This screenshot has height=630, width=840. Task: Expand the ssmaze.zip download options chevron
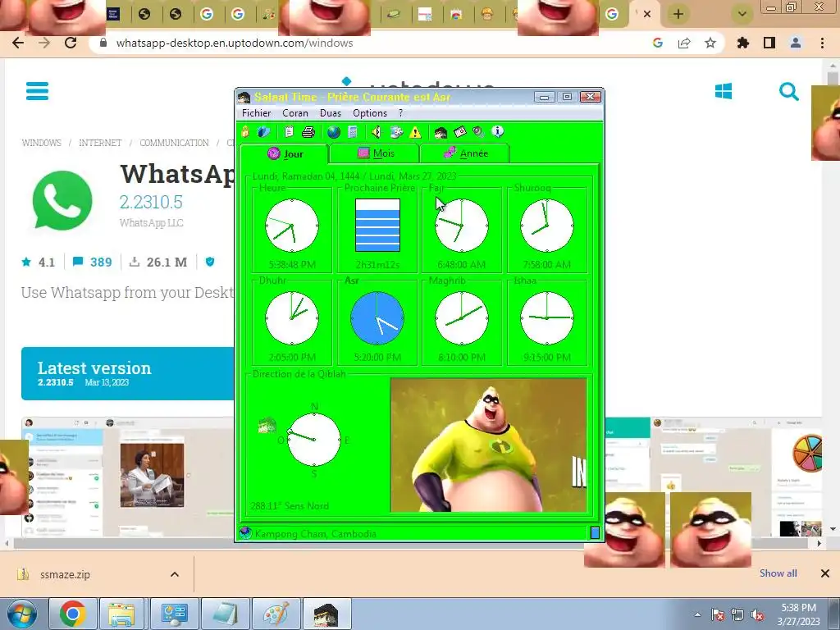[x=175, y=574]
